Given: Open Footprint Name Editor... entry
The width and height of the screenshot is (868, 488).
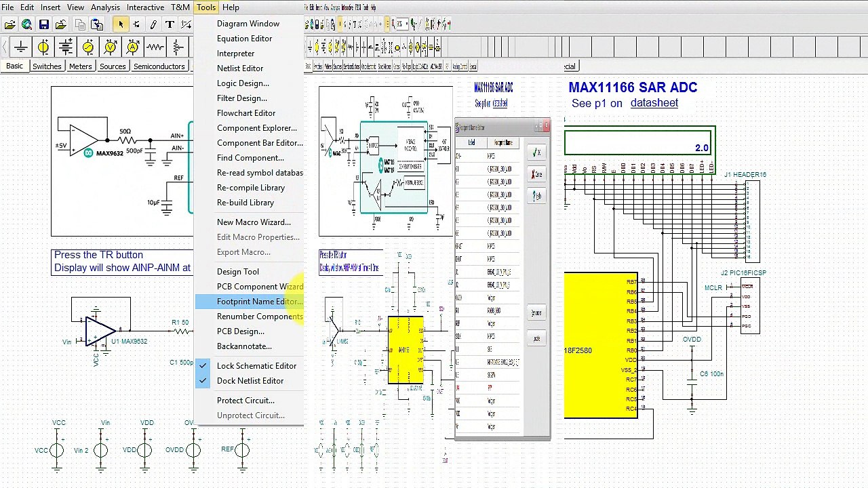Looking at the screenshot, I should click(x=248, y=302).
